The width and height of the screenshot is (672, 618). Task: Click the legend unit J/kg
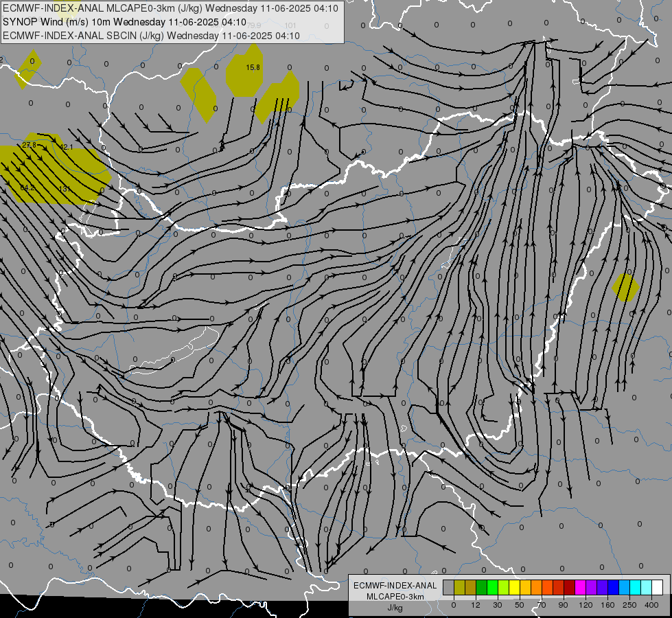(395, 608)
